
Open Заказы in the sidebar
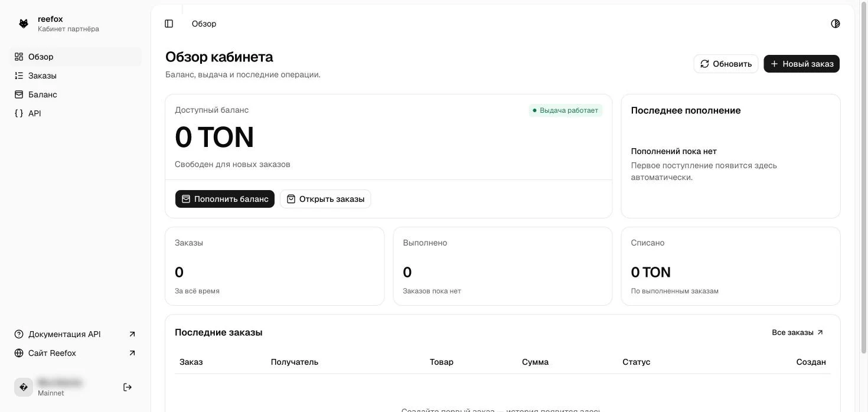(76, 76)
